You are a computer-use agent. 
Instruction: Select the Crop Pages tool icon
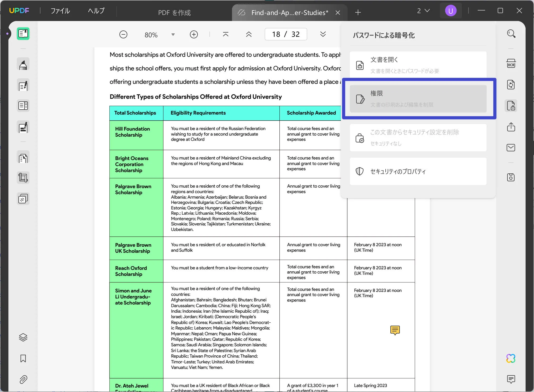click(23, 178)
